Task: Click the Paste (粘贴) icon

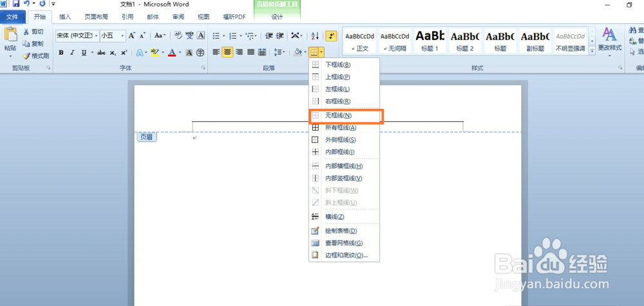Action: tap(10, 35)
